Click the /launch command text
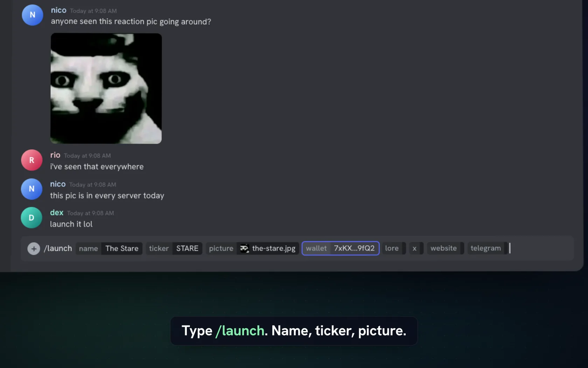The height and width of the screenshot is (368, 588). click(58, 248)
